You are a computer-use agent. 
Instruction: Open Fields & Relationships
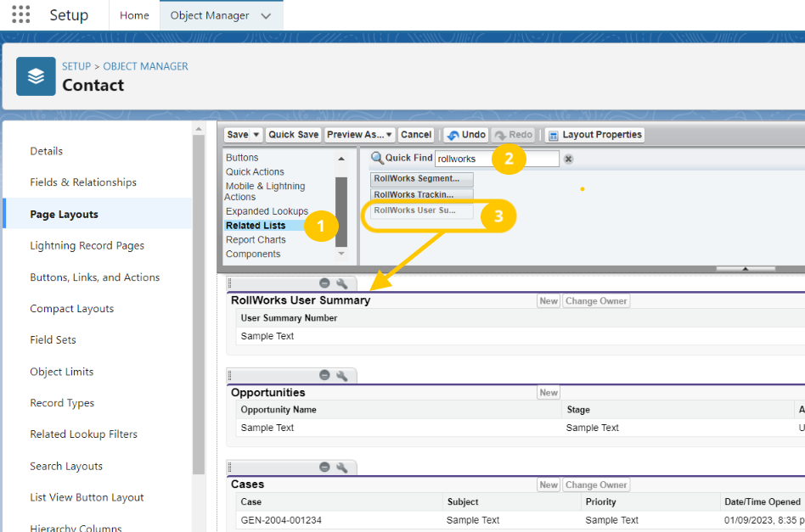coord(83,182)
